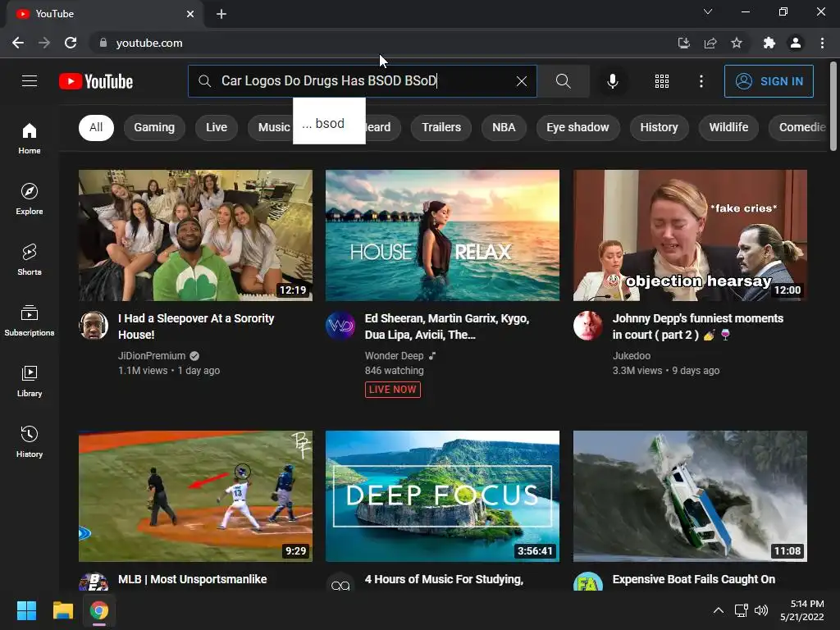This screenshot has width=840, height=630.
Task: Click in the YouTube search input field
Action: [364, 81]
